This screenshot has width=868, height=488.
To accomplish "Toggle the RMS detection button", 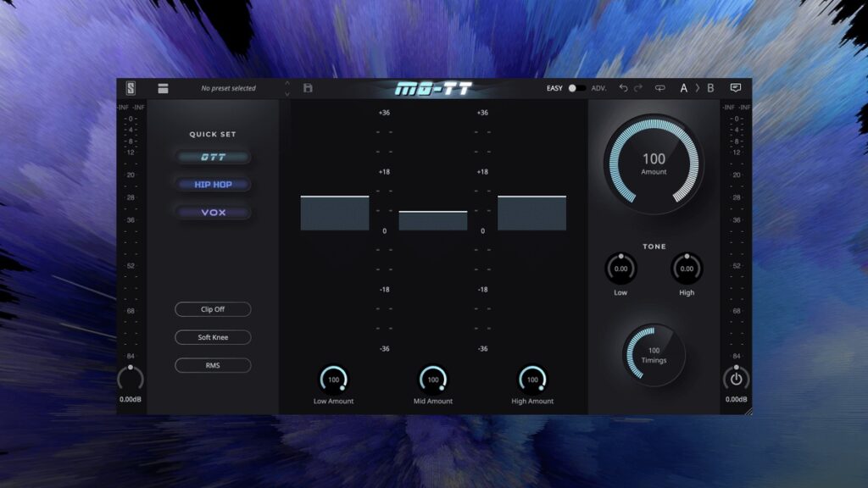I will click(213, 365).
